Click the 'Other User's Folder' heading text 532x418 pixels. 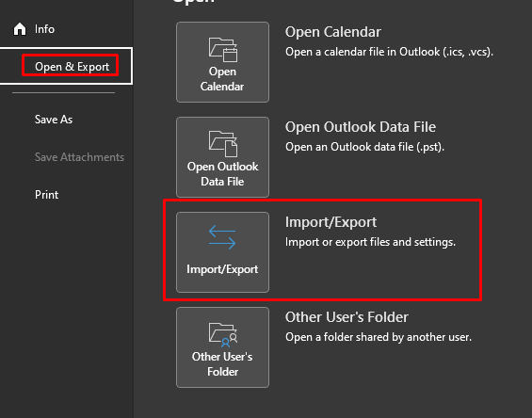point(347,317)
